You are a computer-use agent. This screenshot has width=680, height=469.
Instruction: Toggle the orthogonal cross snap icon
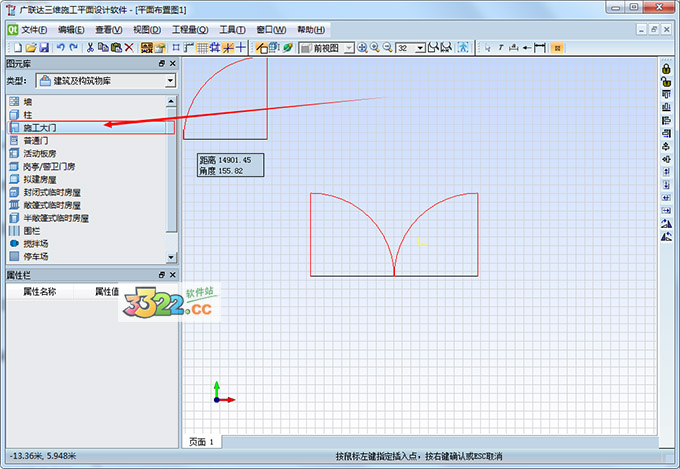(241, 47)
